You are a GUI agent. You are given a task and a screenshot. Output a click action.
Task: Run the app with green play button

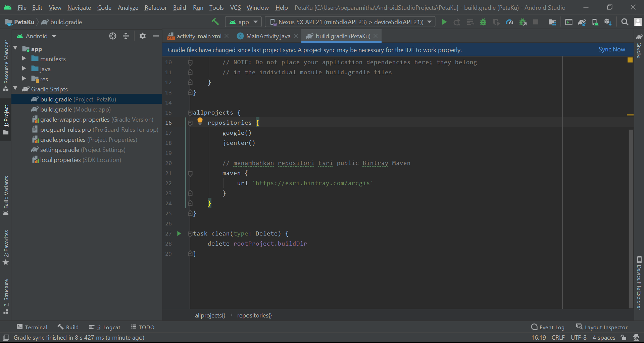[x=444, y=22]
